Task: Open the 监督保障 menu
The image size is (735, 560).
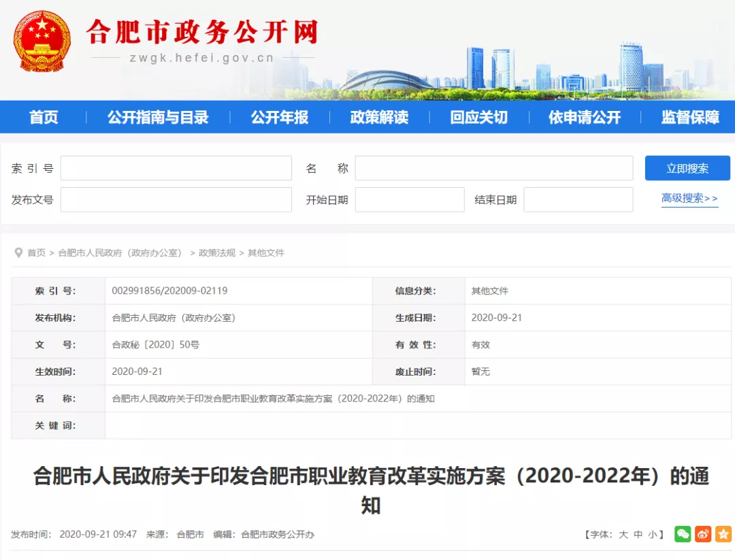Action: 689,117
